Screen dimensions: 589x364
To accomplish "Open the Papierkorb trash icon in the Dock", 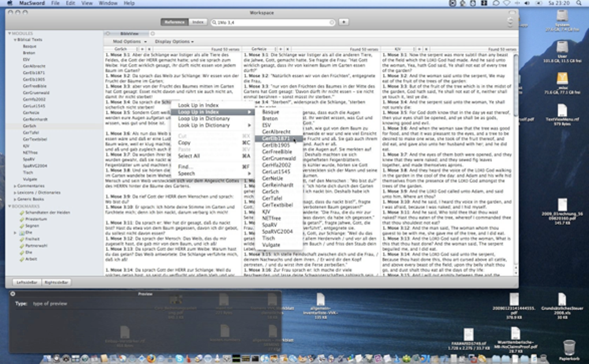I will pos(569,347).
